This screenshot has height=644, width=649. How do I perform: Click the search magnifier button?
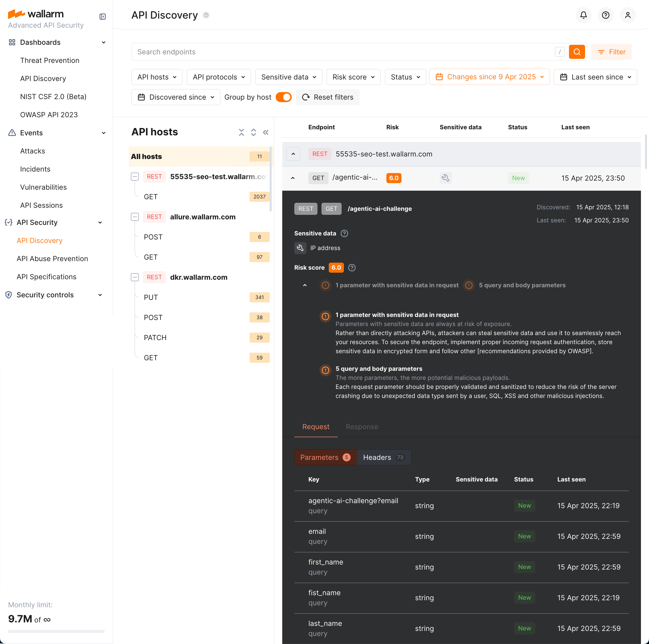pos(577,52)
